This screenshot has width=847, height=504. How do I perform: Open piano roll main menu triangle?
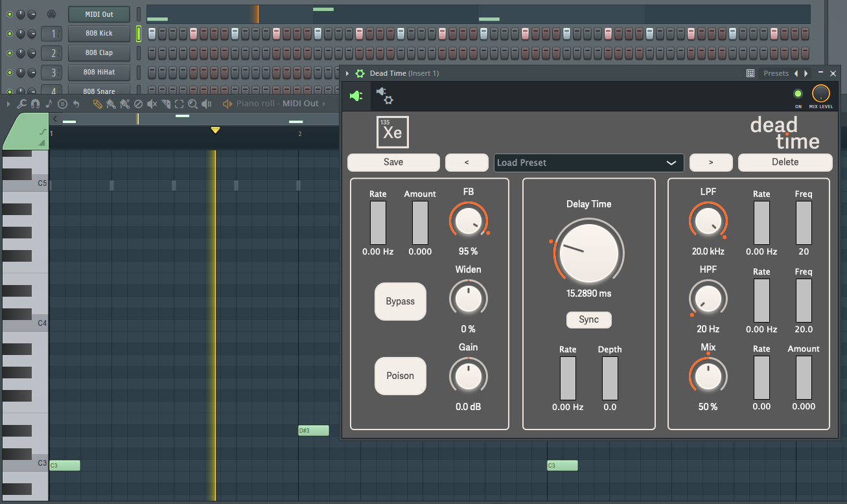[x=8, y=104]
